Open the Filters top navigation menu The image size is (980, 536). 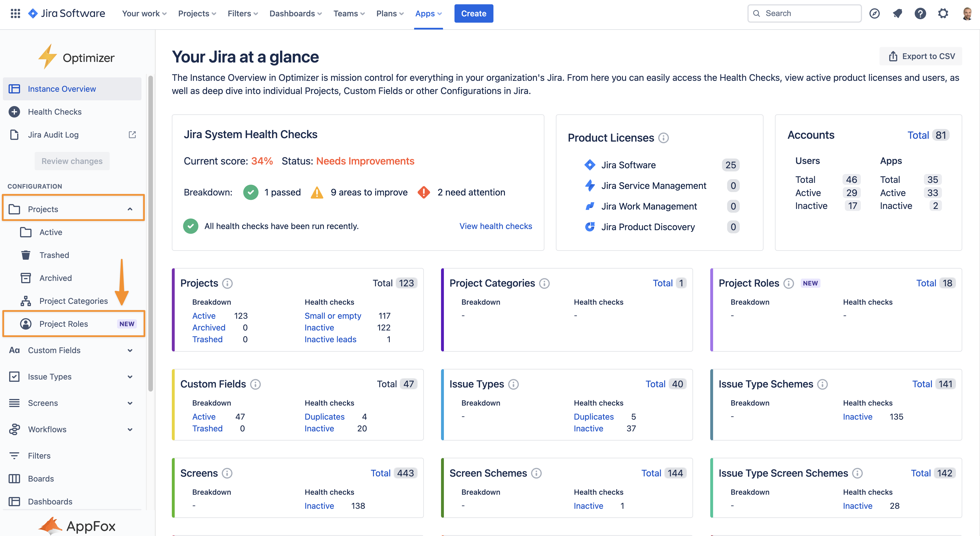coord(242,14)
